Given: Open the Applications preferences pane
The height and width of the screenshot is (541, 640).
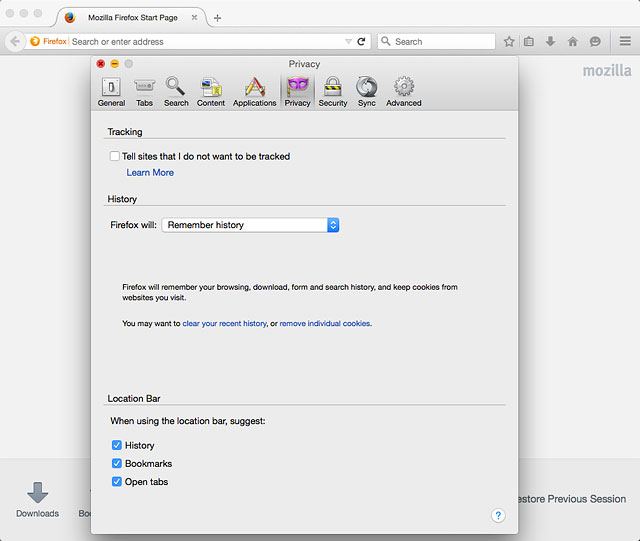Looking at the screenshot, I should pos(255,92).
